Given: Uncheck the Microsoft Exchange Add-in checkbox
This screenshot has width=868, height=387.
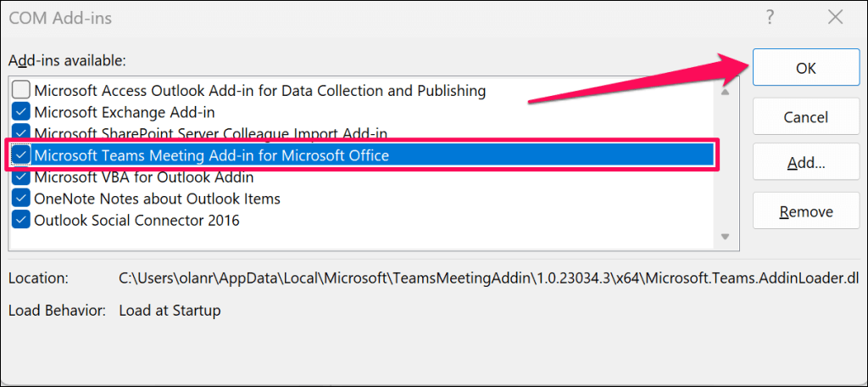Looking at the screenshot, I should pos(22,111).
